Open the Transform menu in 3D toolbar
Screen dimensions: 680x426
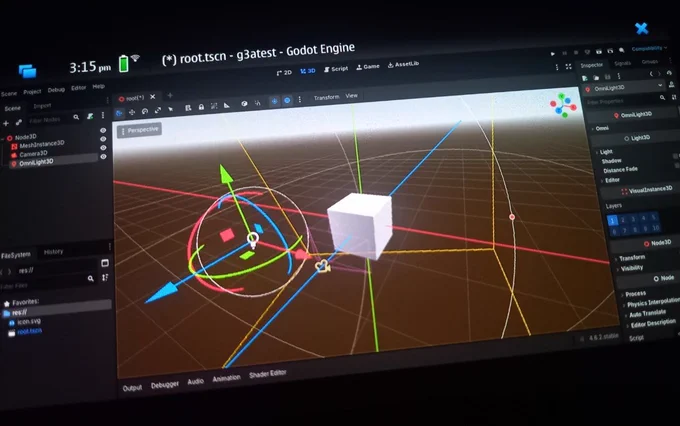[327, 97]
